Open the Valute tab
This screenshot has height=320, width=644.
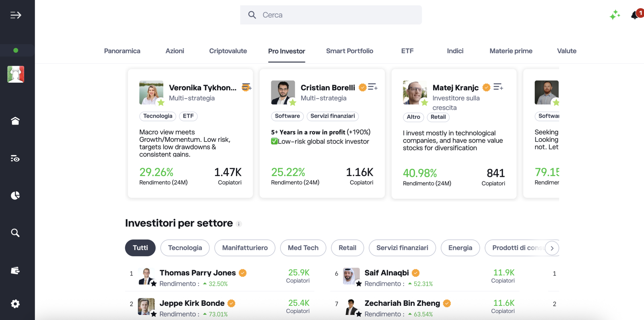click(566, 51)
